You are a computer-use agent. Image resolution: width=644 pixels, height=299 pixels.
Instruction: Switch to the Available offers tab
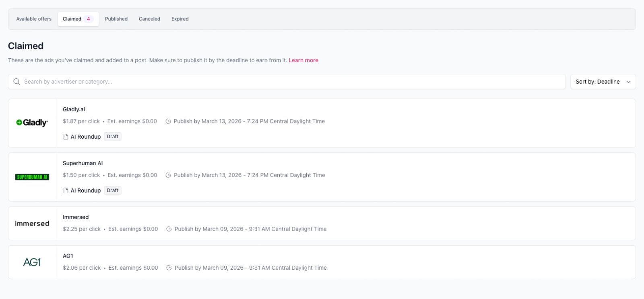pyautogui.click(x=34, y=19)
